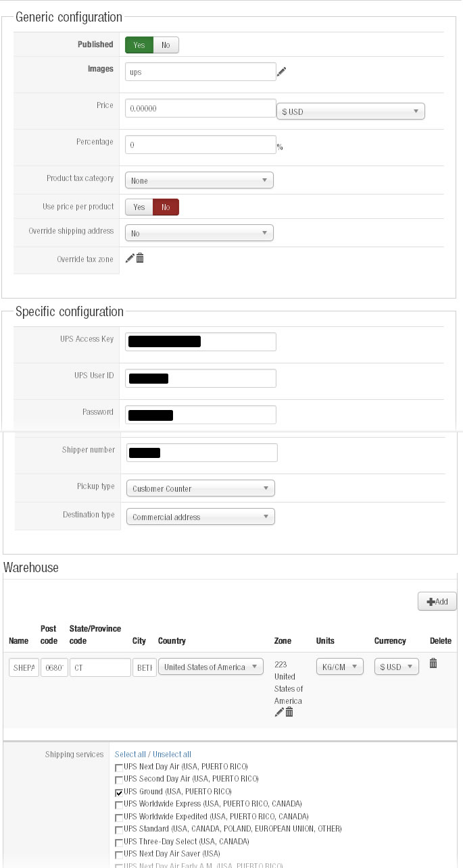This screenshot has height=868, width=463.
Task: Set Published to Yes
Action: tap(139, 45)
